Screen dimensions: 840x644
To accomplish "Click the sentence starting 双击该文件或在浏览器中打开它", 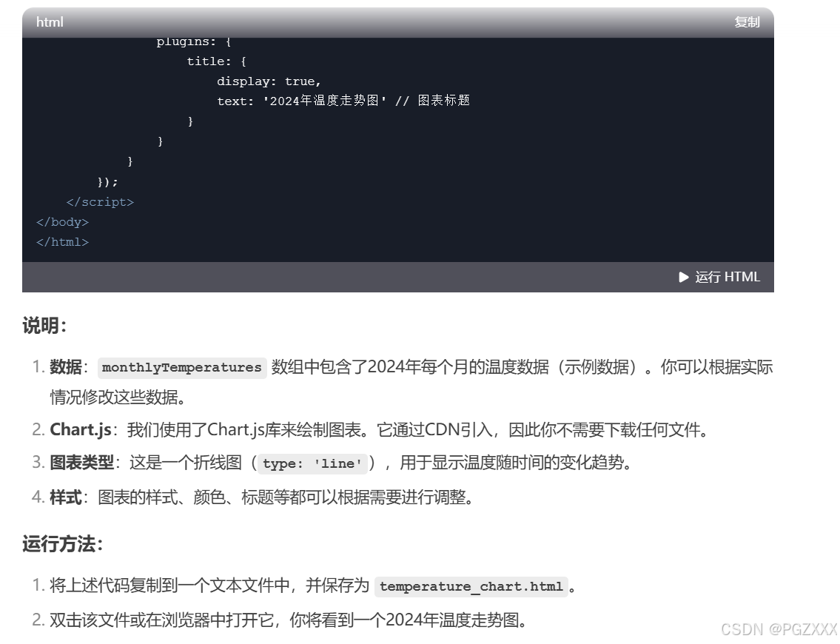I will (x=290, y=620).
